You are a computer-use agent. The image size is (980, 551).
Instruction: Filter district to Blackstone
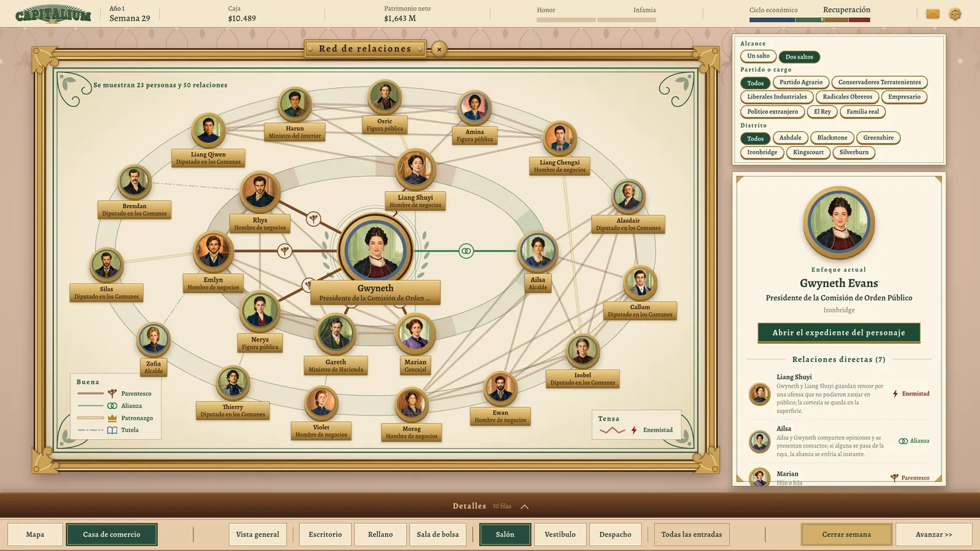click(832, 138)
